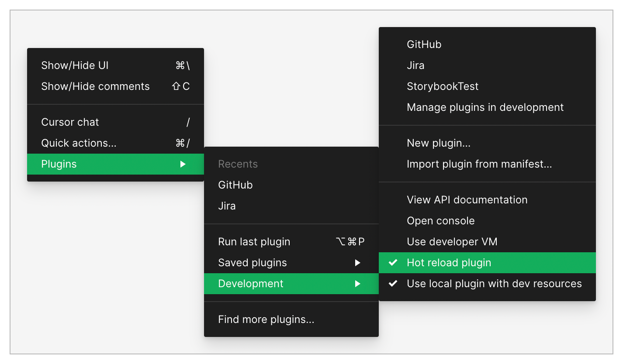Expand the Saved plugins submenu arrow
Image resolution: width=623 pixels, height=364 pixels.
(357, 263)
